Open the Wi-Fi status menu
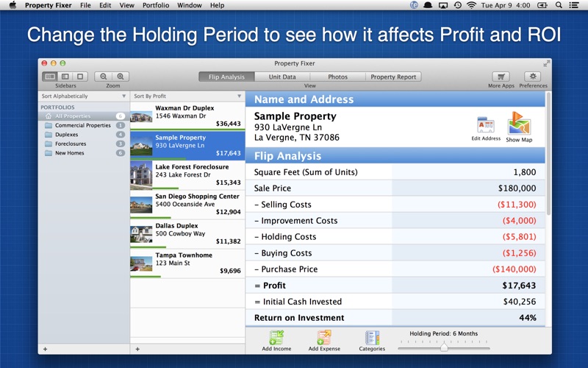 point(471,5)
